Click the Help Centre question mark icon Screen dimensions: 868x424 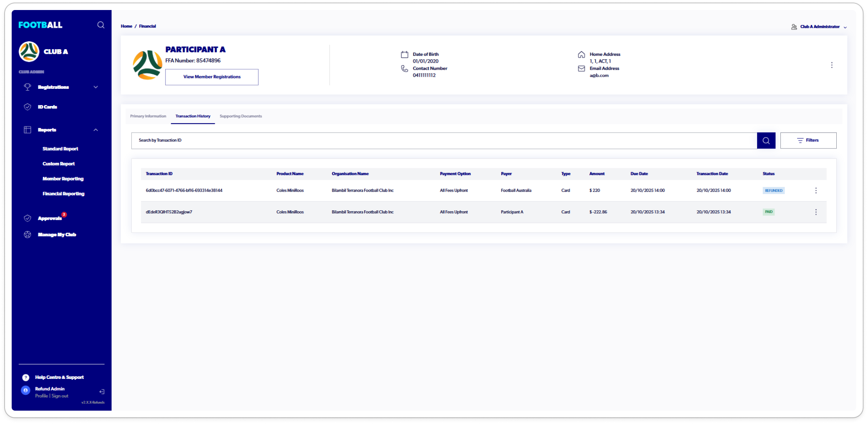pyautogui.click(x=26, y=377)
